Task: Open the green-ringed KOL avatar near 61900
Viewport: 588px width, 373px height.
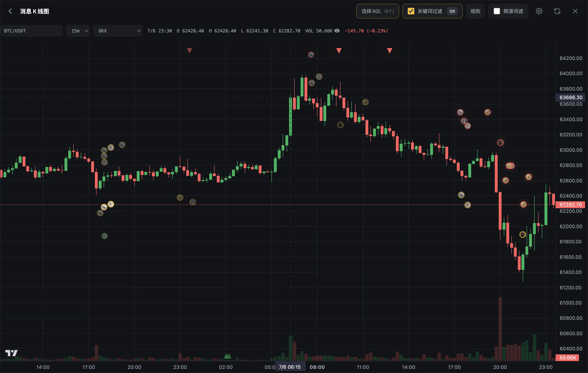Action: click(104, 236)
